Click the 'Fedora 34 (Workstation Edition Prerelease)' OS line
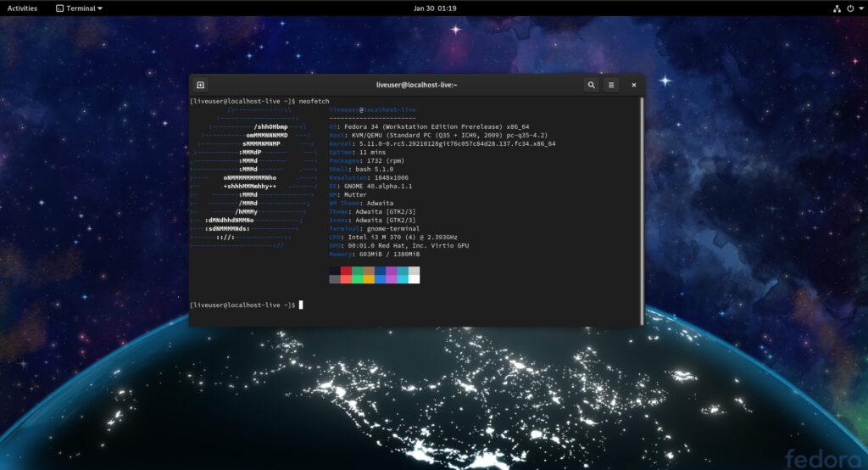Viewport: 868px width, 470px height. point(429,127)
